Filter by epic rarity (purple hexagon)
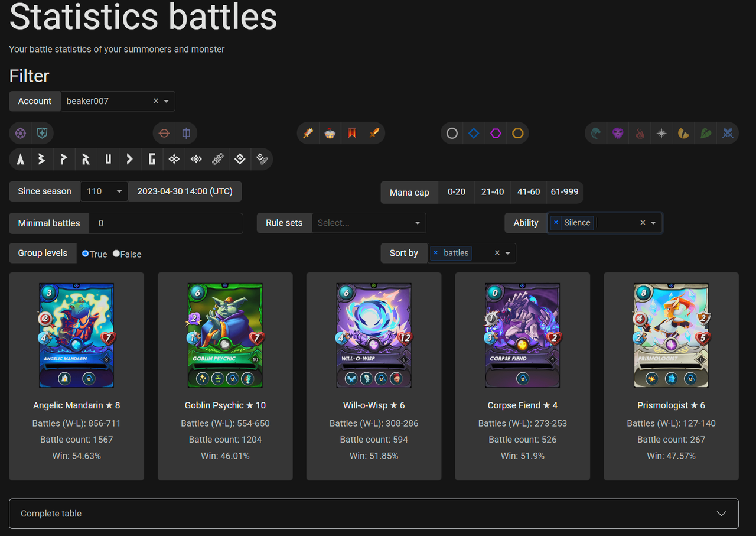 [496, 134]
